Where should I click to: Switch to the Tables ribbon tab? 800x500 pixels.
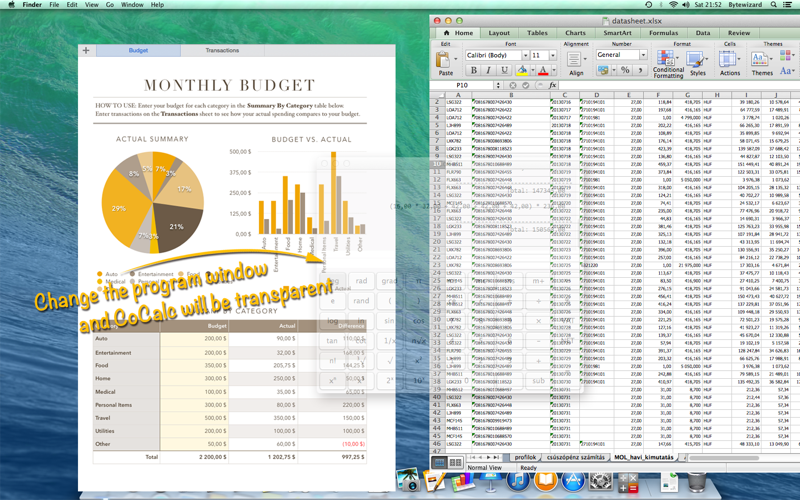point(537,33)
